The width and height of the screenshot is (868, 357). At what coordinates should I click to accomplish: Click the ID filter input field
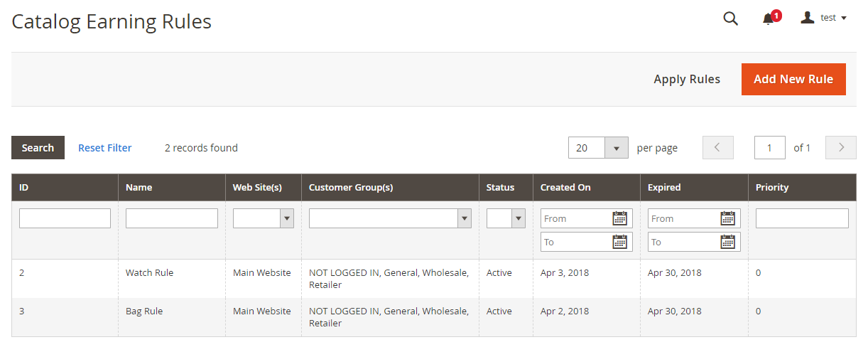(65, 218)
